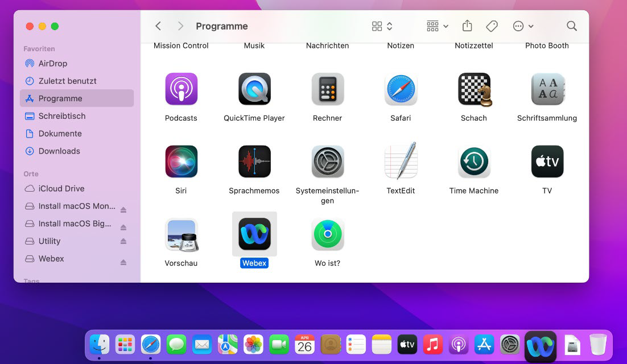Screen dimensions: 627x364
Task: Open the icon view switcher dropdown
Action: (x=382, y=26)
